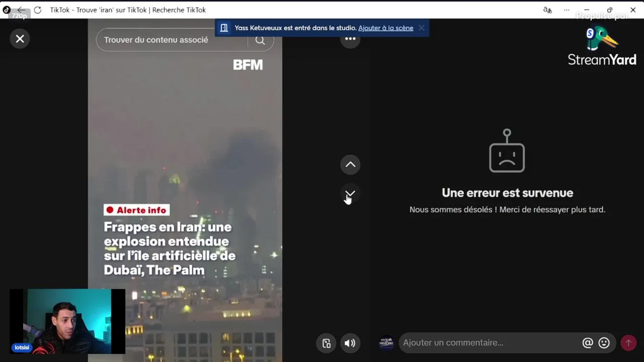Toggle the volume speaker button

[x=350, y=343]
